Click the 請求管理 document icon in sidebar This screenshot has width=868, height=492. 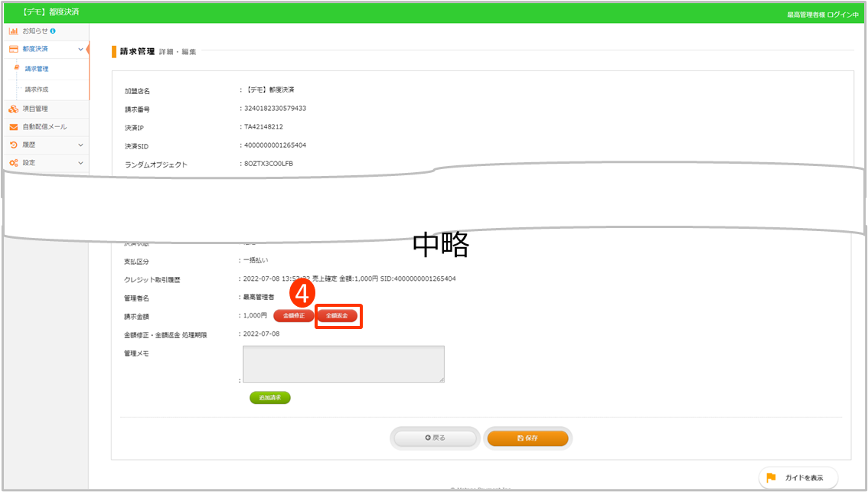(x=17, y=69)
